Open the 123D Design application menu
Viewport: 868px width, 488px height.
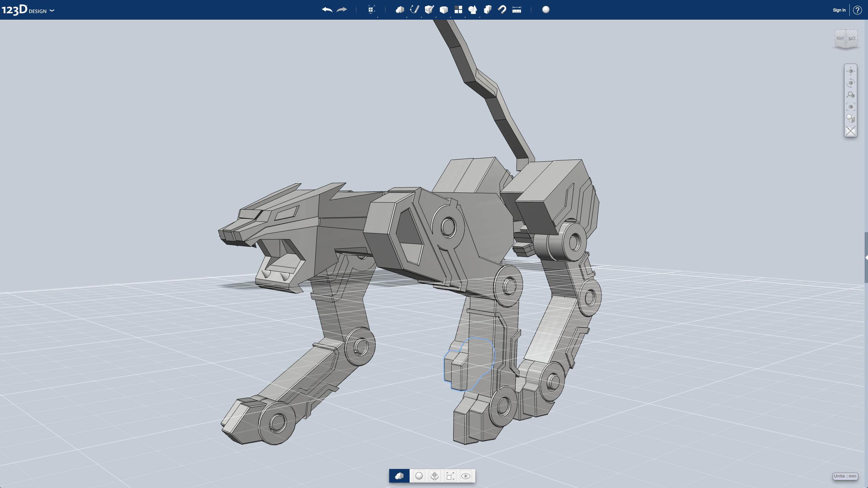(x=28, y=10)
